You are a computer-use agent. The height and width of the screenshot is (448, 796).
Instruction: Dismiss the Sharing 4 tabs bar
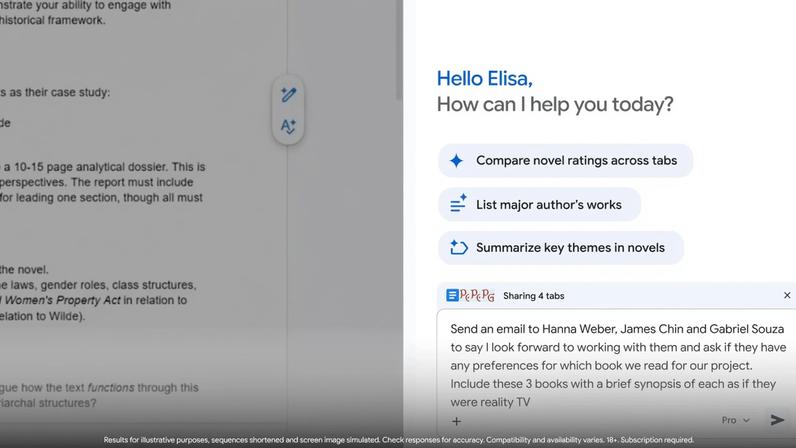coord(787,295)
